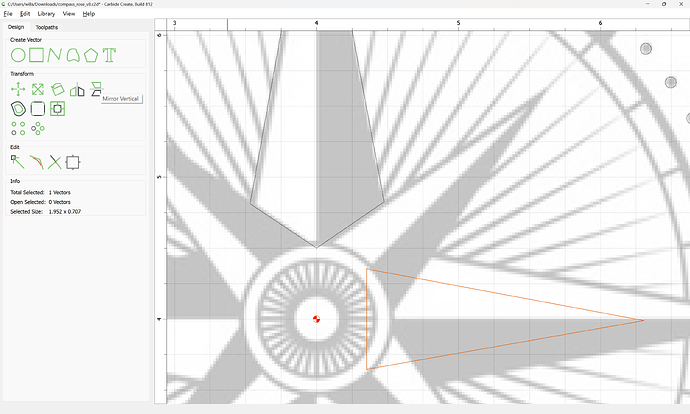Choose the Polyline drawing tool
690x414 pixels.
pyautogui.click(x=56, y=54)
